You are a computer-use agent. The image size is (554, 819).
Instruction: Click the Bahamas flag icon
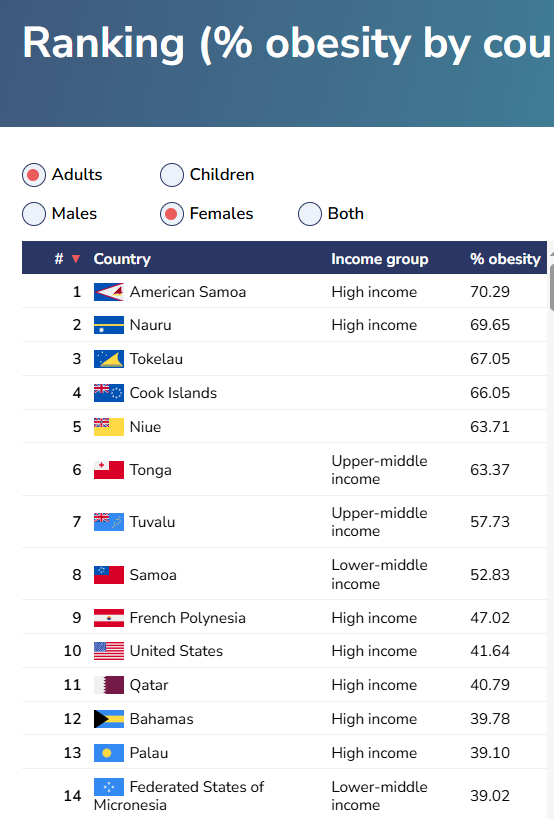point(109,719)
